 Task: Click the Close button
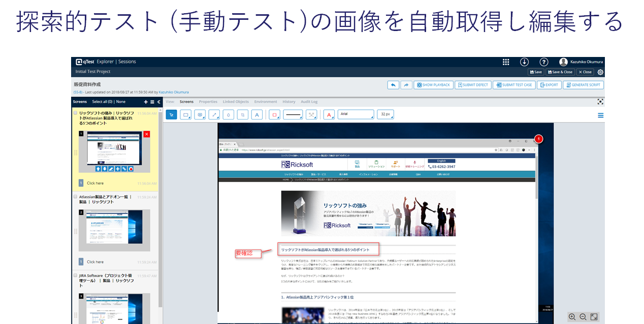click(585, 72)
